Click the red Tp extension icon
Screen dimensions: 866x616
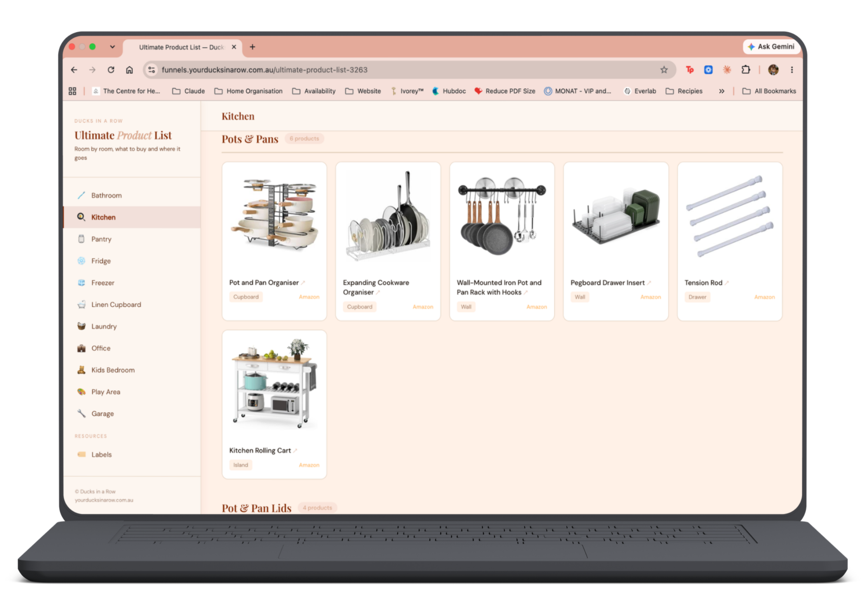pyautogui.click(x=690, y=70)
